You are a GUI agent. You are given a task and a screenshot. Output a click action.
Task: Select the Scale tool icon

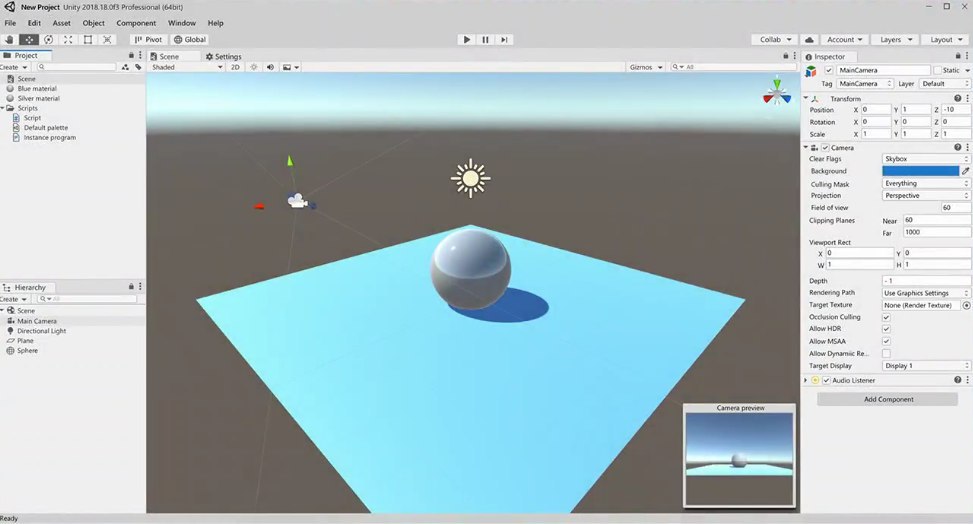coord(68,39)
